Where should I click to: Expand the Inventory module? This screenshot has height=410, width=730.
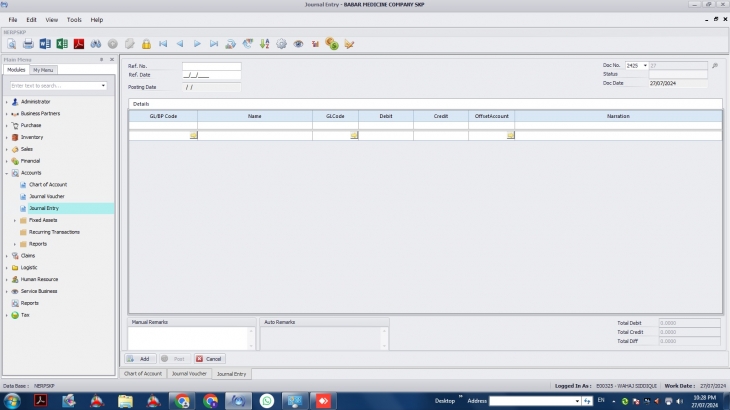point(7,137)
